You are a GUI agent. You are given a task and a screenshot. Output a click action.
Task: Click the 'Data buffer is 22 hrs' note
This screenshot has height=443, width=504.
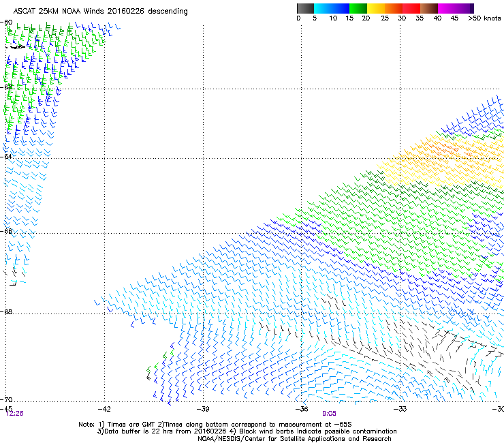[x=247, y=431]
